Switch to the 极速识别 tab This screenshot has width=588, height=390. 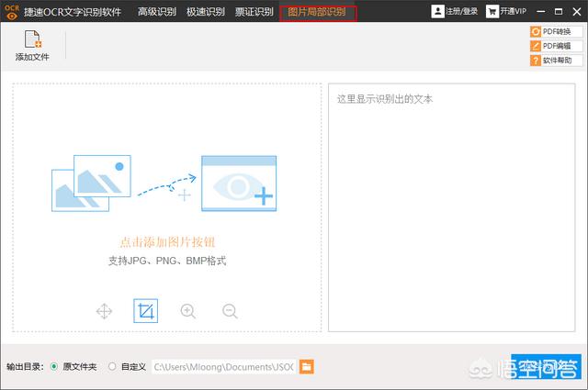[206, 12]
